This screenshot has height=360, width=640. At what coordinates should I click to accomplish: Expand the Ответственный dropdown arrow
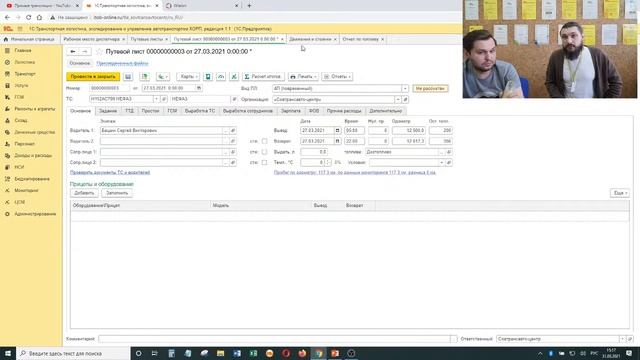click(x=622, y=339)
